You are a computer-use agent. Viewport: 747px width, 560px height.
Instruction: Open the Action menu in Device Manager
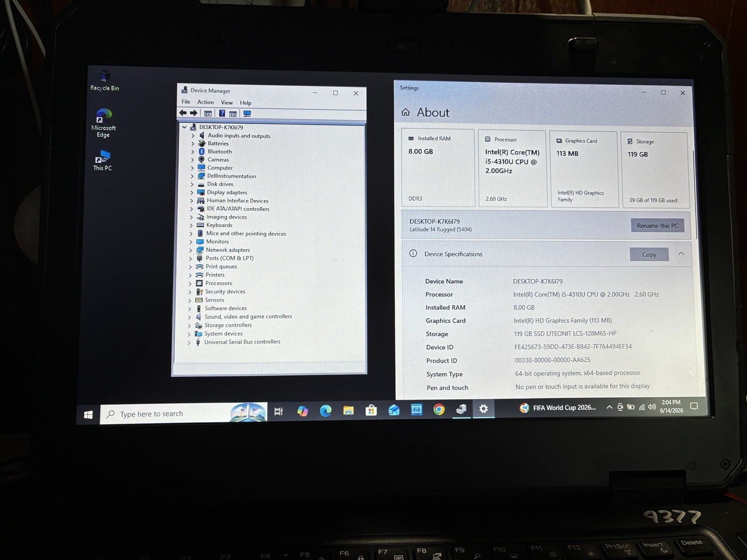tap(205, 102)
